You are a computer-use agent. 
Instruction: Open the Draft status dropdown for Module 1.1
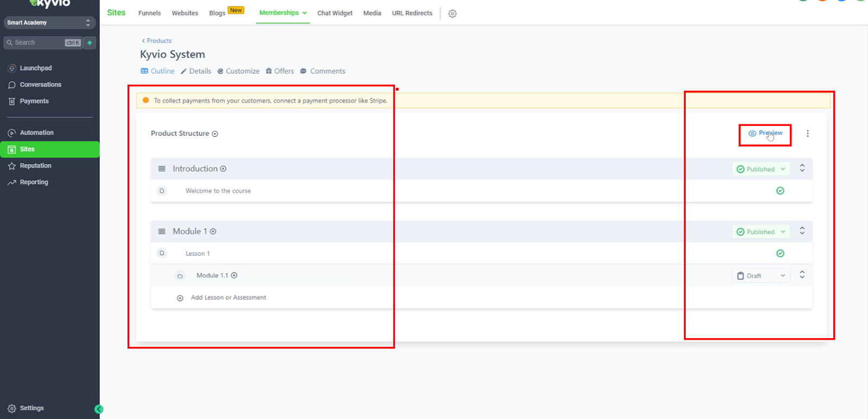point(761,276)
